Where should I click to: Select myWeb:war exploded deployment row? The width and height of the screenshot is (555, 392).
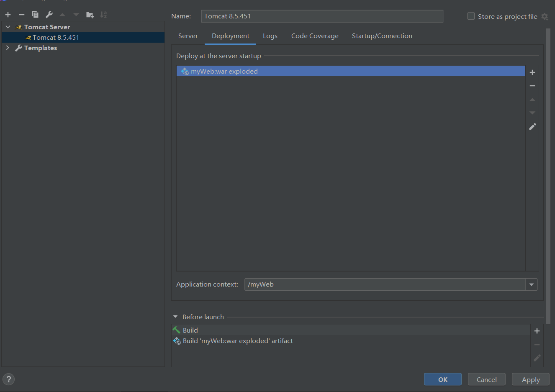pyautogui.click(x=351, y=71)
